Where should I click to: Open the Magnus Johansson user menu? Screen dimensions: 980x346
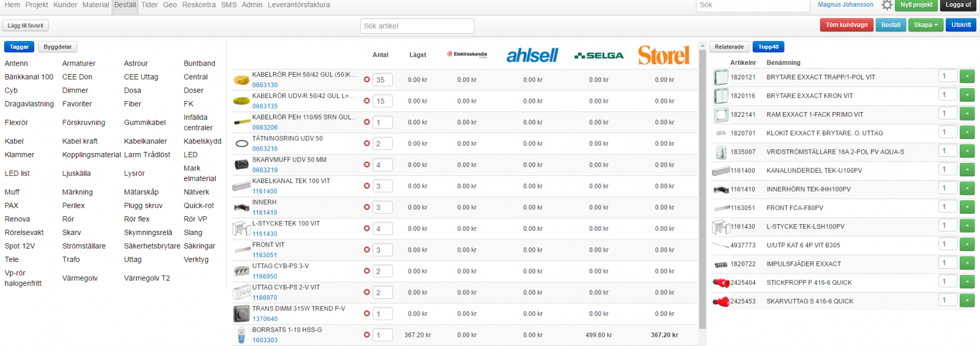pos(845,5)
